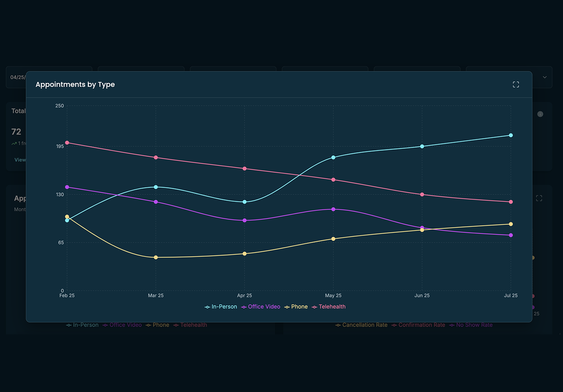Click the dimmed No Show Rate legend item
Image resolution: width=563 pixels, height=392 pixels.
(470, 325)
